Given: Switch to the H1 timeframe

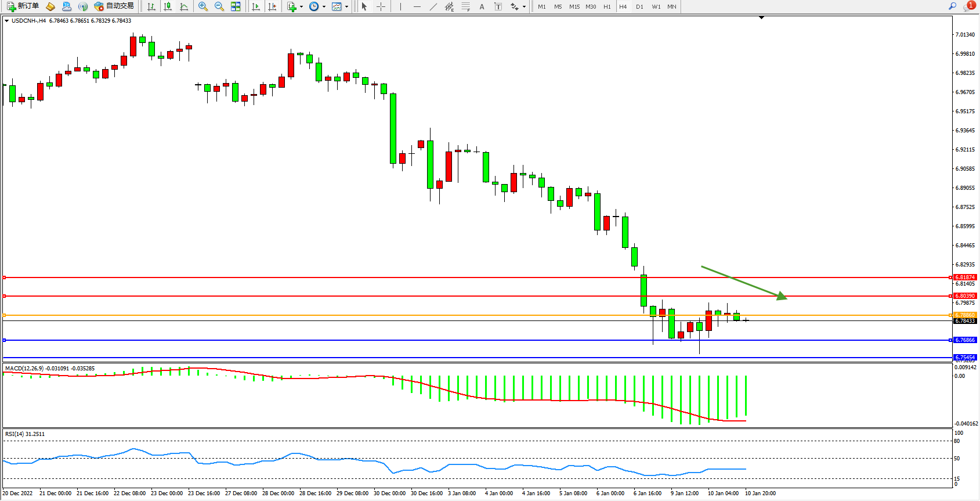Looking at the screenshot, I should click(x=607, y=6).
